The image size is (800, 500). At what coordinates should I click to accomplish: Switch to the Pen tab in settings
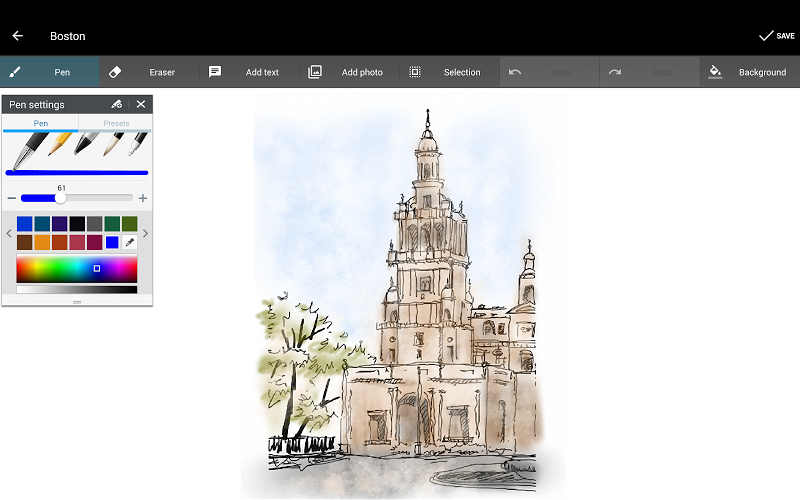coord(40,123)
